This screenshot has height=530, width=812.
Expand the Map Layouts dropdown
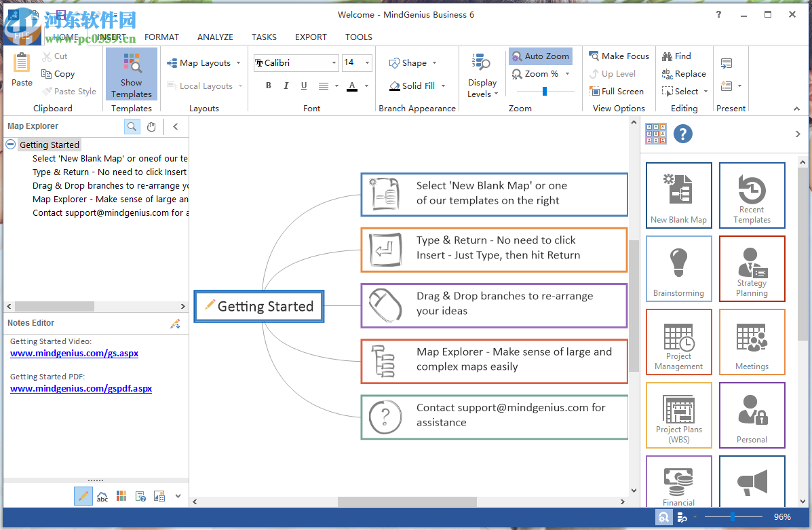coord(237,63)
